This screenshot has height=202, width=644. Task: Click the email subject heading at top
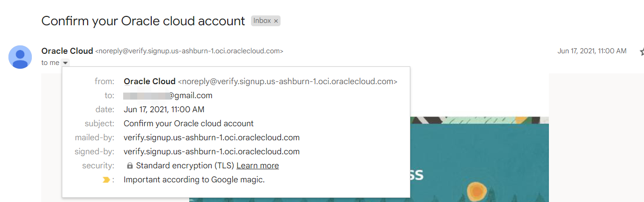(x=143, y=21)
